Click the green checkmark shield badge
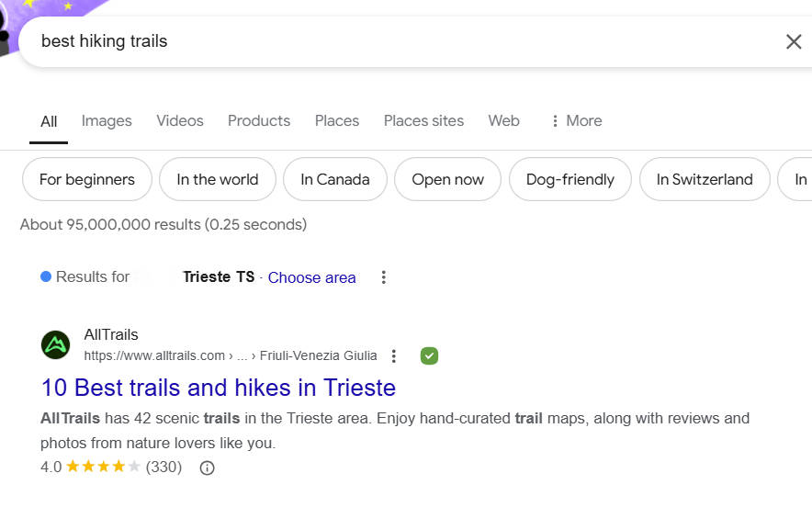The height and width of the screenshot is (507, 812). click(x=429, y=355)
